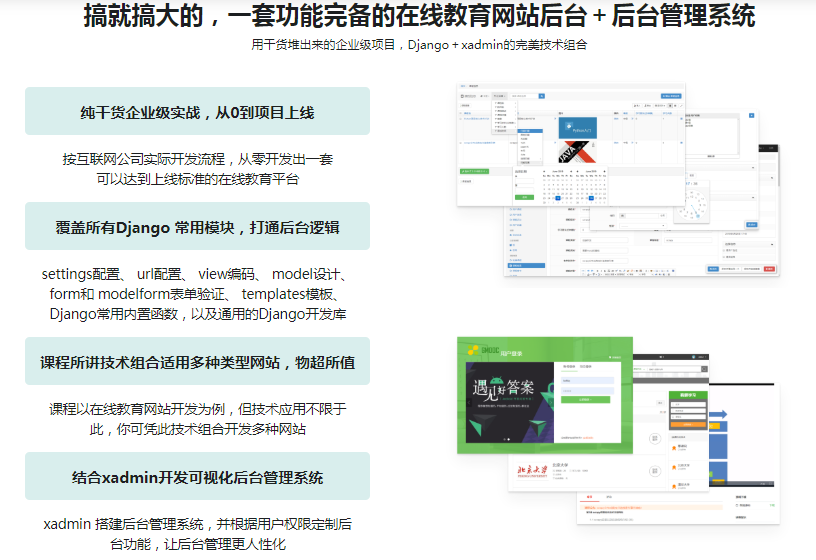Click the 纯干货企业级实战，从0到项目上线 heading
The width and height of the screenshot is (816, 560).
pyautogui.click(x=197, y=112)
